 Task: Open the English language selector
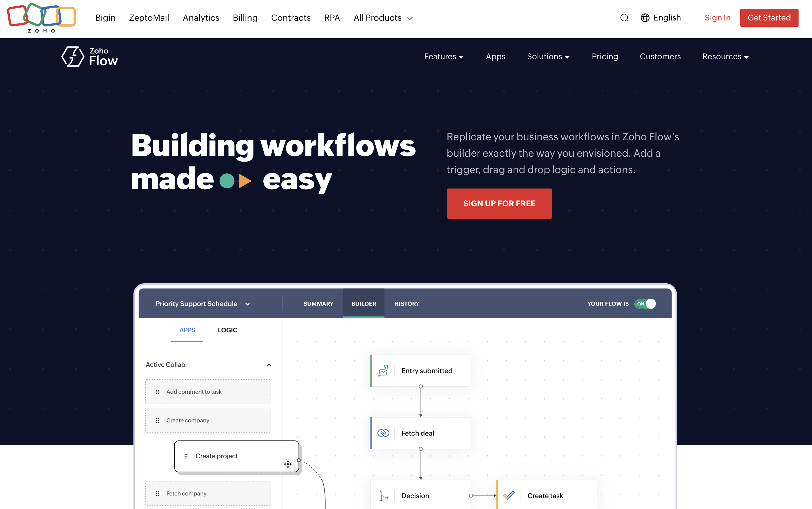[x=661, y=18]
